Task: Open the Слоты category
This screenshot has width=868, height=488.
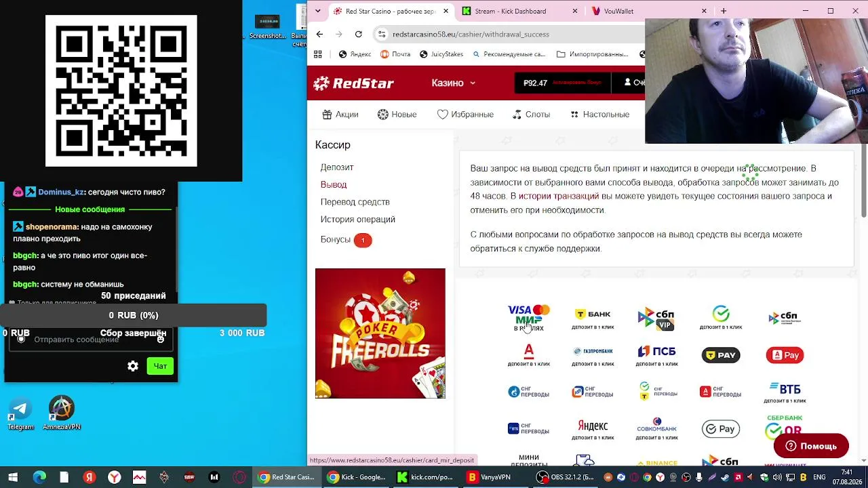Action: (x=531, y=115)
